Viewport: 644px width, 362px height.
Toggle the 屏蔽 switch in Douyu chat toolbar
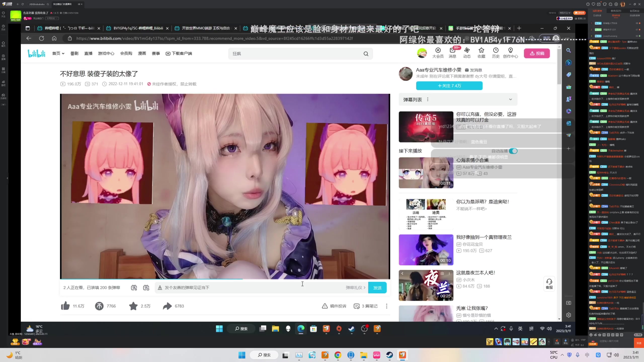[638, 335]
